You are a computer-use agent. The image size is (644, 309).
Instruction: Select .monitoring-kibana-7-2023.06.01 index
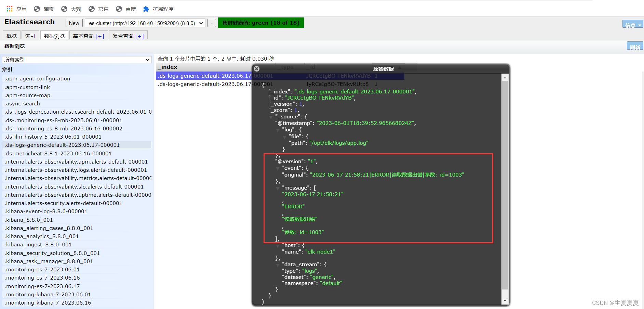(x=77, y=294)
